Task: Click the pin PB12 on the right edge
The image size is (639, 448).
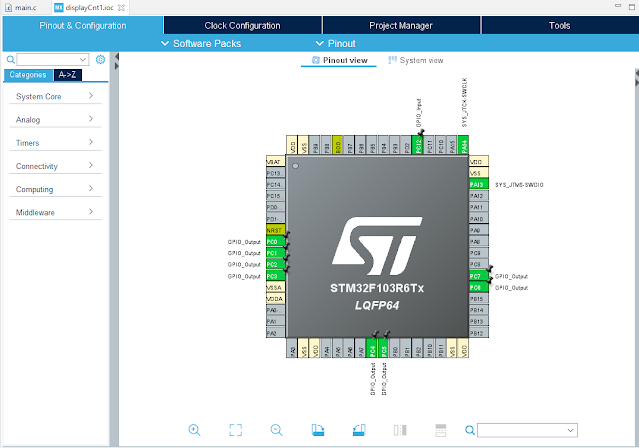Action: tap(478, 333)
